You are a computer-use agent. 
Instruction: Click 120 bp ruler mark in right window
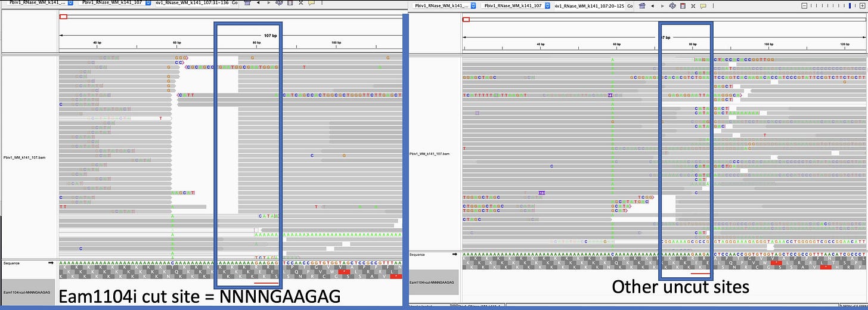(x=844, y=45)
